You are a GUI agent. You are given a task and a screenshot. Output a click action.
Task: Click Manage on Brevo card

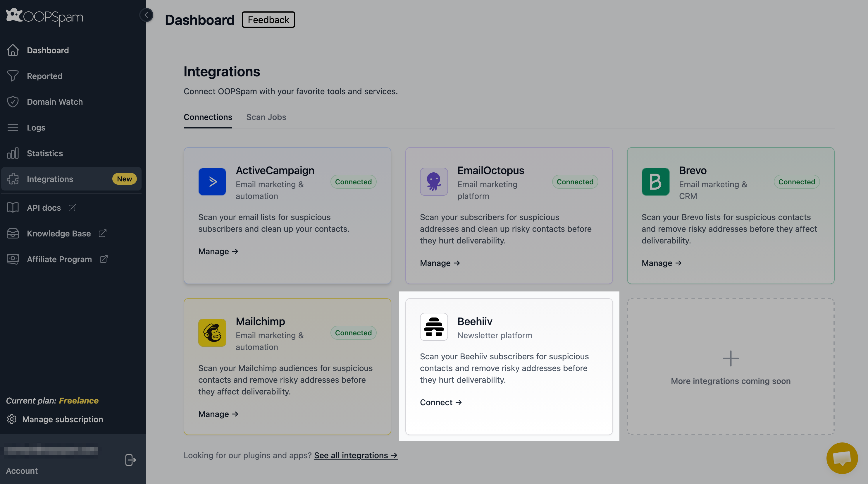[662, 263]
